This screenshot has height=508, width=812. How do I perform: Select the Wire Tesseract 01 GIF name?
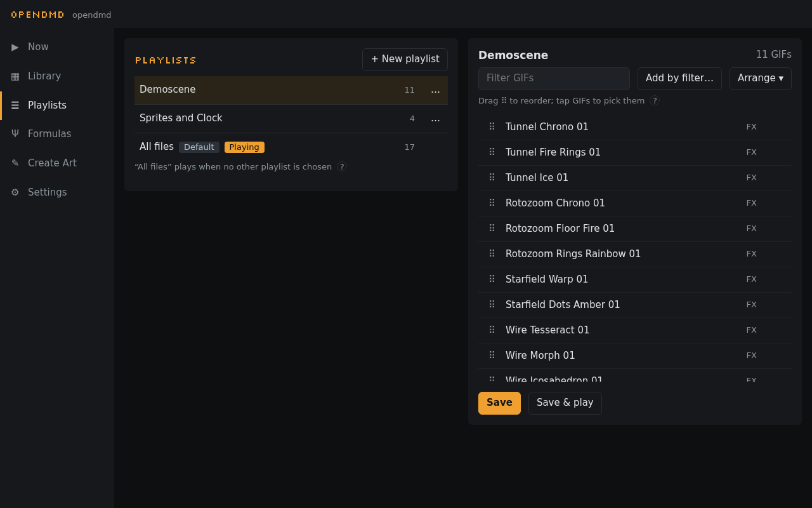[x=547, y=330]
